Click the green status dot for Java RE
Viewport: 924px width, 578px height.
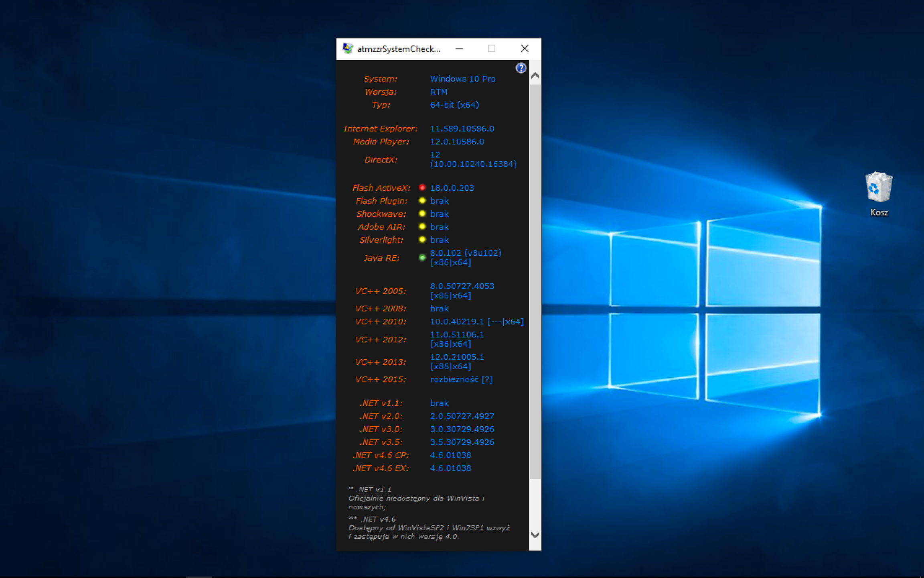tap(422, 257)
